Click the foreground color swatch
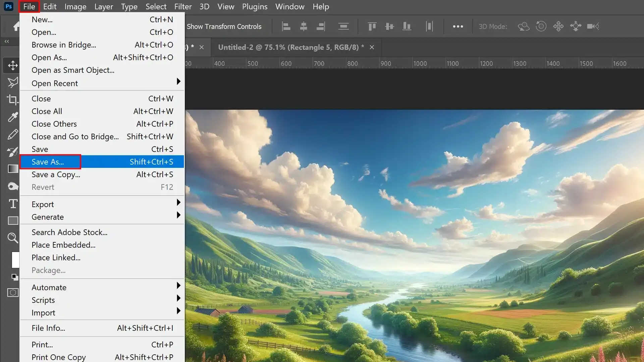 15,260
